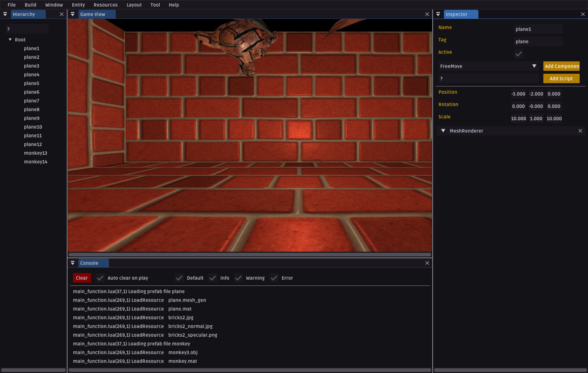Click the Game View horizontal scrollbar

click(x=250, y=255)
